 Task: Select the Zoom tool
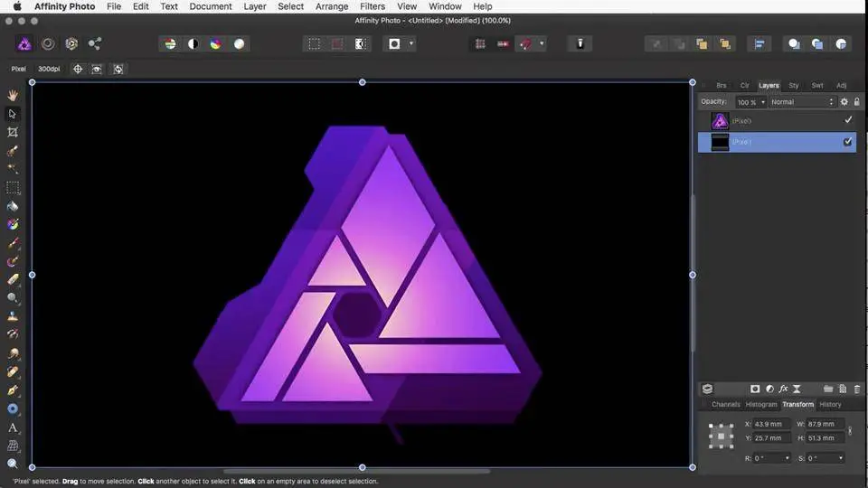13,464
